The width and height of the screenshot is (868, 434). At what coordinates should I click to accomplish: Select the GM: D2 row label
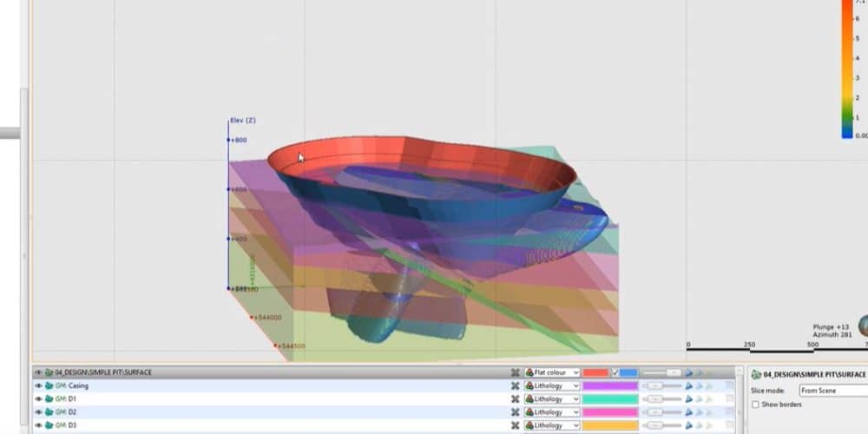coord(66,412)
